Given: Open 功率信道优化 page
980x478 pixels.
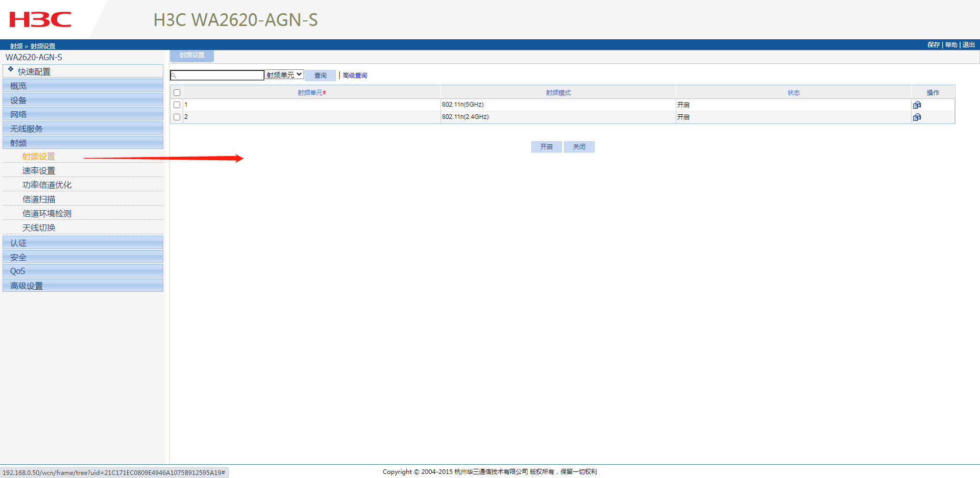Looking at the screenshot, I should point(47,185).
